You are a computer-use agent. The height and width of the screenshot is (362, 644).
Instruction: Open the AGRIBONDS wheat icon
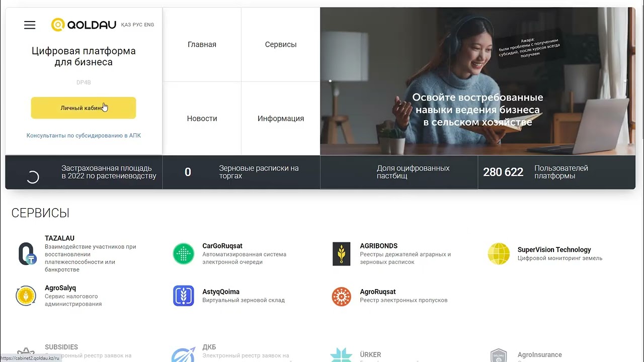[341, 254]
